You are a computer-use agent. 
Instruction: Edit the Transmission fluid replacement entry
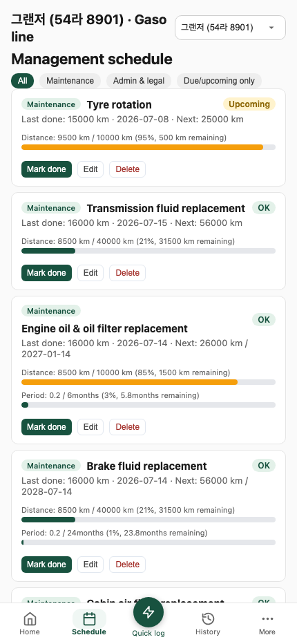[90, 273]
